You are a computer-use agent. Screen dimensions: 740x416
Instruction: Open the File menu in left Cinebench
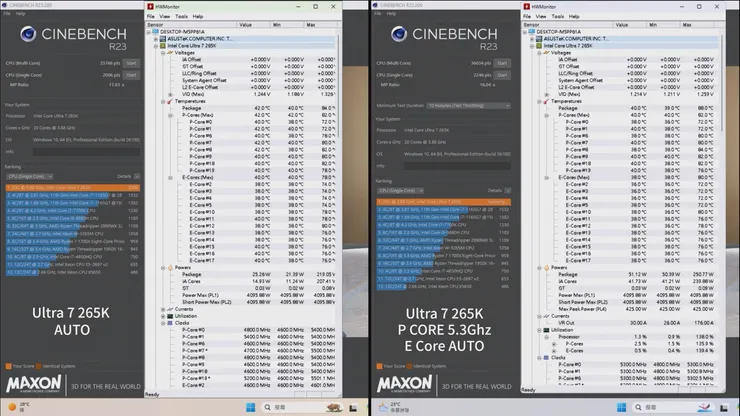(x=7, y=14)
